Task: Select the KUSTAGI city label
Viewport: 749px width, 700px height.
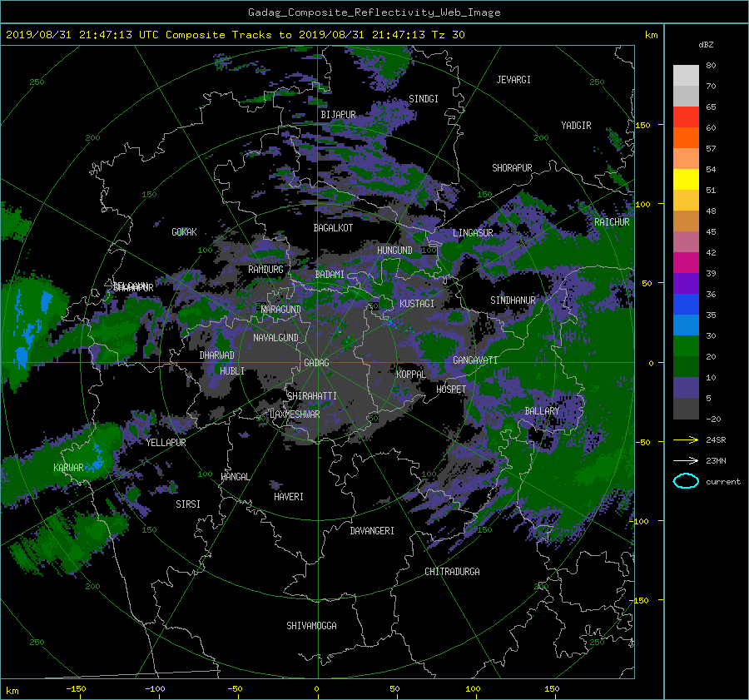Action: coord(417,304)
